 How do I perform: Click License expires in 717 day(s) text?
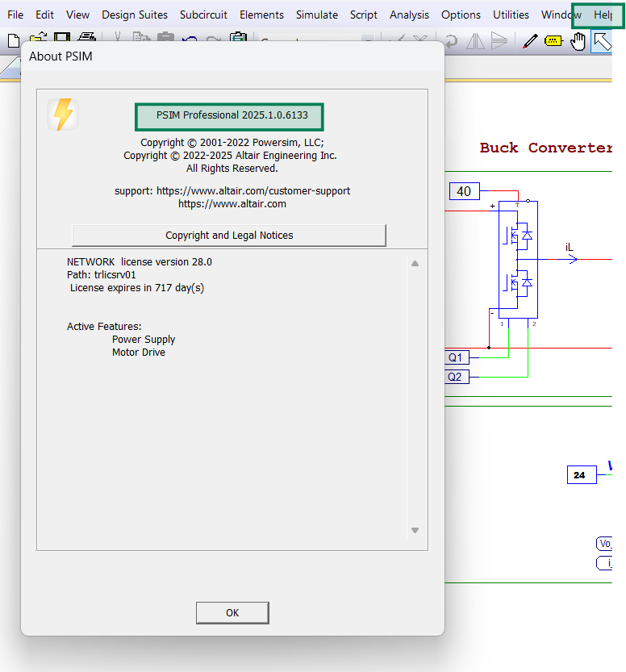(x=137, y=287)
